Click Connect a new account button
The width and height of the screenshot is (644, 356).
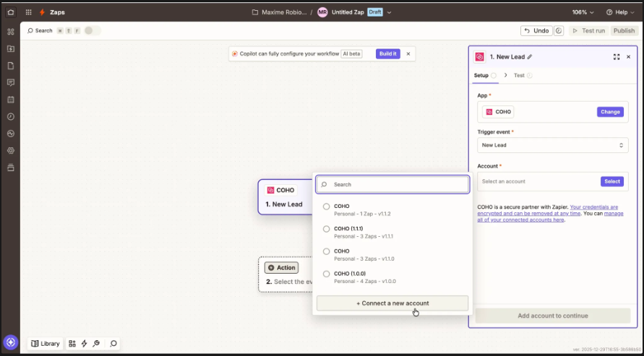click(392, 303)
